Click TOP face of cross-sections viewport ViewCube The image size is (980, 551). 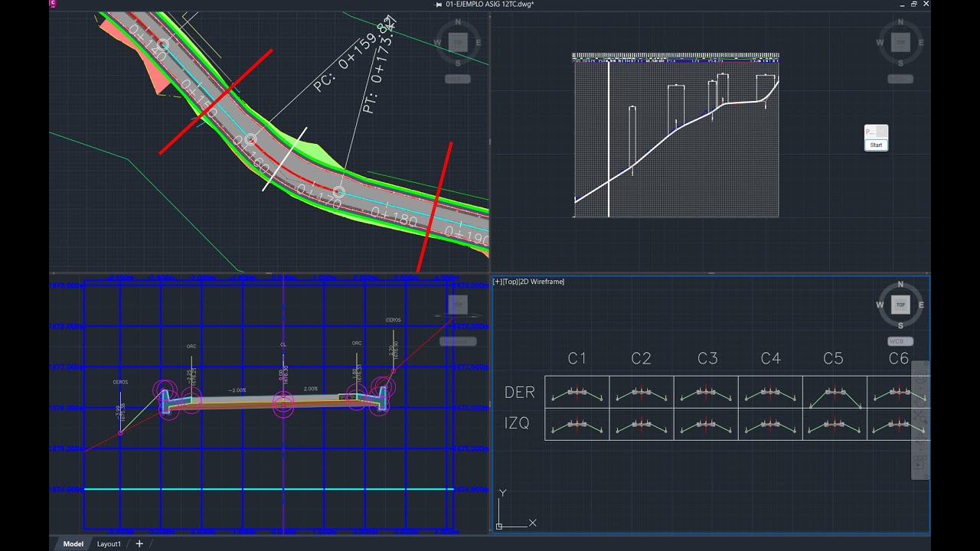(x=900, y=305)
